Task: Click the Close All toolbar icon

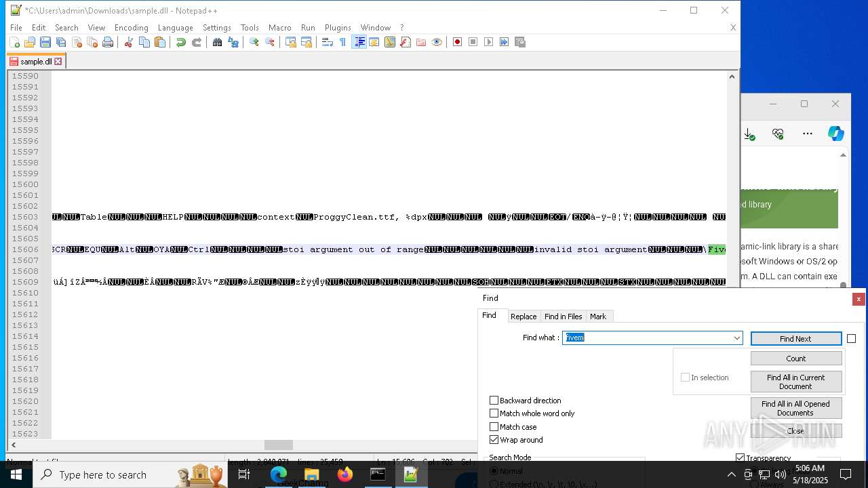Action: (92, 42)
